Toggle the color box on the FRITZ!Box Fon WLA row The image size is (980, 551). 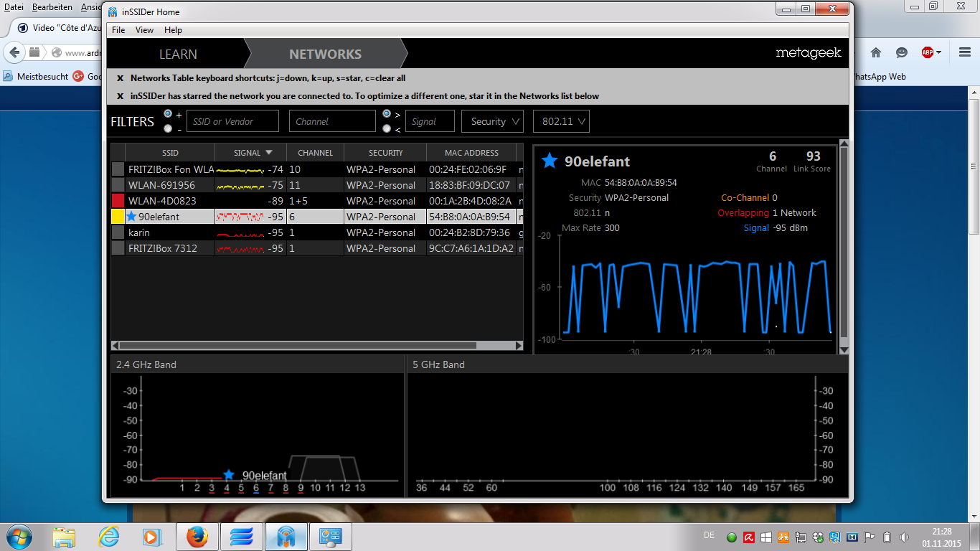tap(118, 169)
